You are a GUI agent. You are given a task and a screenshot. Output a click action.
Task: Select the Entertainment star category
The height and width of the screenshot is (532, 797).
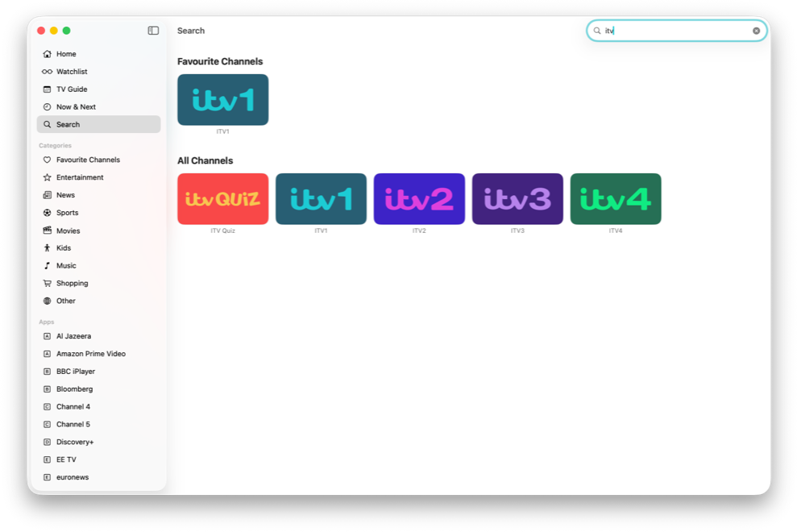coord(48,177)
